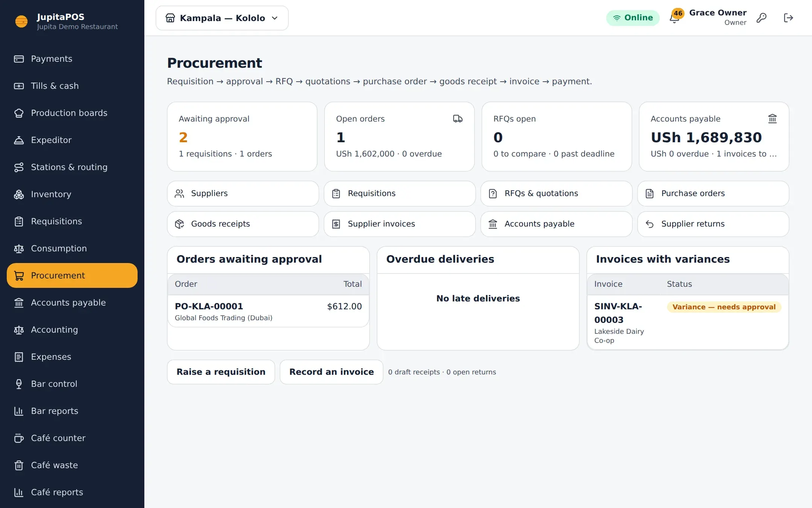Viewport: 812px width, 508px height.
Task: Click the Café waste trash icon
Action: click(x=19, y=465)
